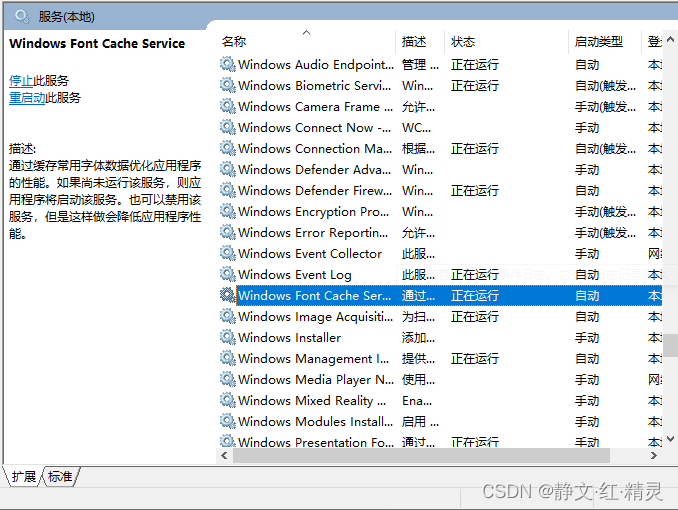This screenshot has width=678, height=510.
Task: Click the gear icon for Windows Installer
Action: click(227, 337)
